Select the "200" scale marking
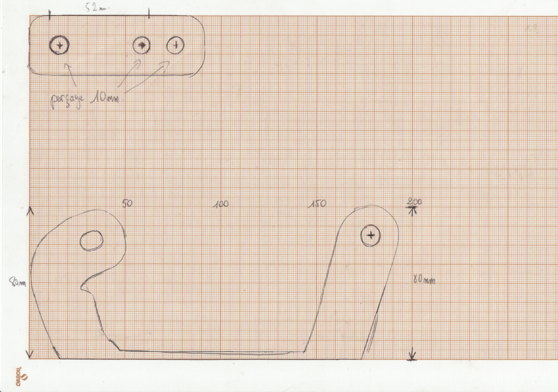This screenshot has height=392, width=558. 414,202
